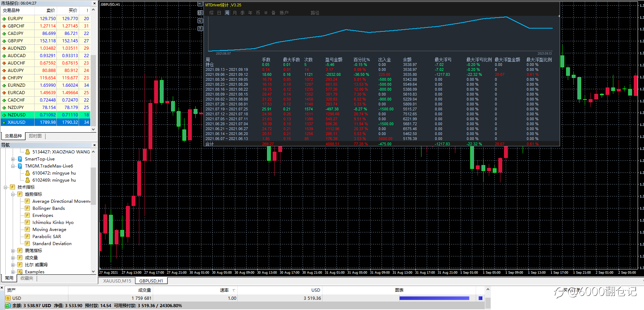Open the XAUUSD,M15 chart tab
Image resolution: width=644 pixels, height=310 pixels.
[117, 281]
